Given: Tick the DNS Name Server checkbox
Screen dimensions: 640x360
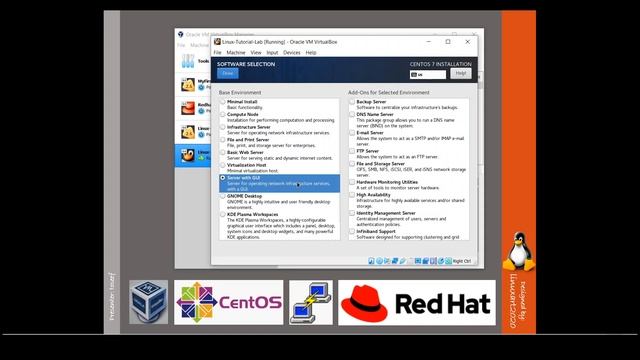Looking at the screenshot, I should click(x=352, y=114).
